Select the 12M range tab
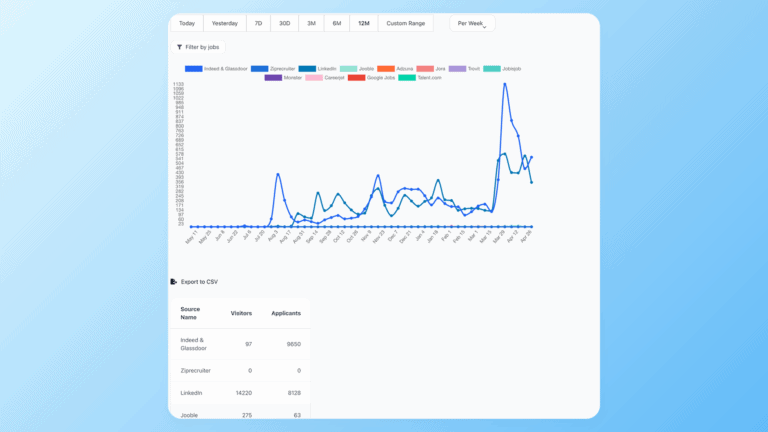Screen dimensions: 768x432 coord(364,24)
